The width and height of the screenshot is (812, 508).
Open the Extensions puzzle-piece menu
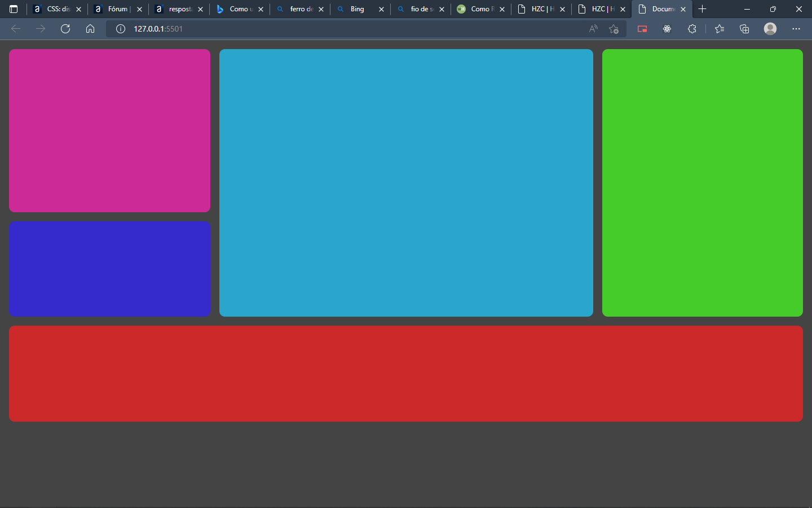[692, 29]
